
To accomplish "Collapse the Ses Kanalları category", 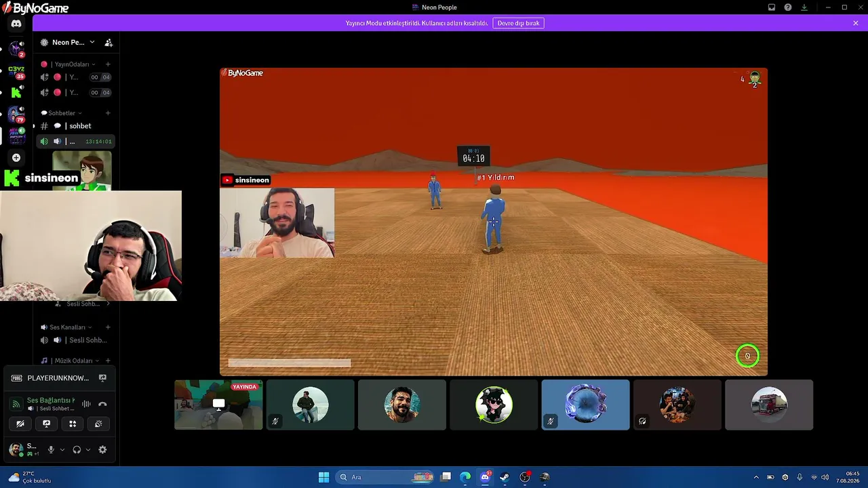I will click(66, 327).
